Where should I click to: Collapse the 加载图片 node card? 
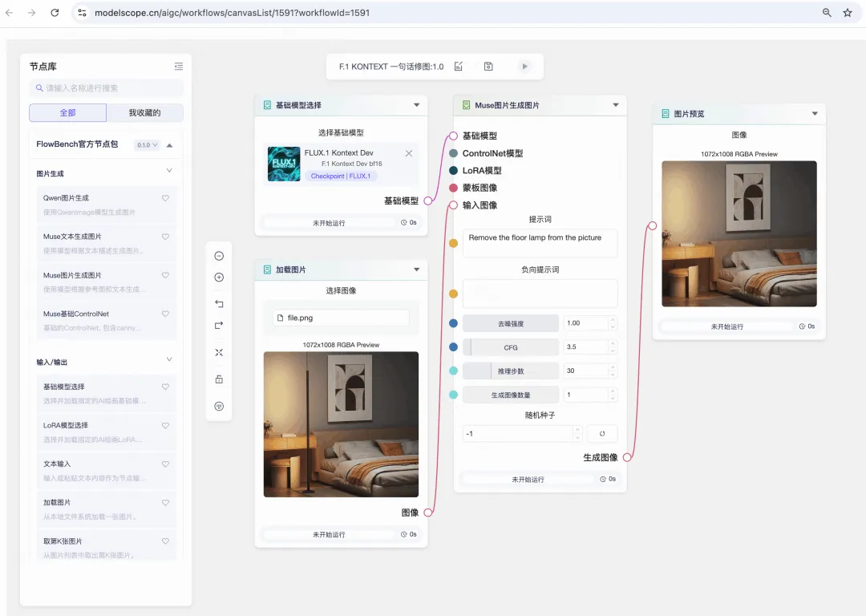pyautogui.click(x=416, y=269)
